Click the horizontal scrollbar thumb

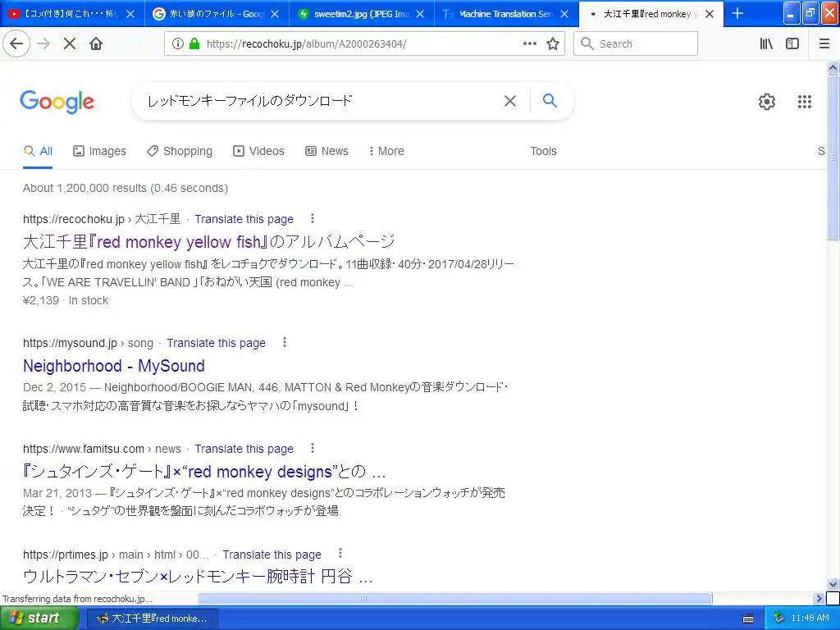[x=454, y=598]
